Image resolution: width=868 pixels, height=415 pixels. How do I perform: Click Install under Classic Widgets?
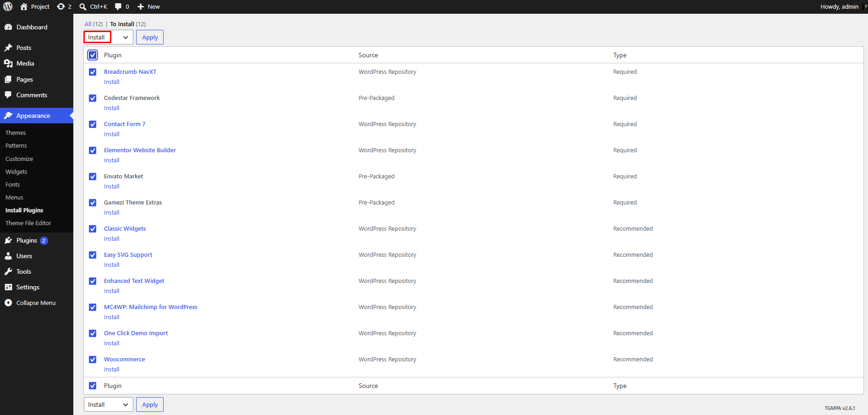pyautogui.click(x=111, y=238)
